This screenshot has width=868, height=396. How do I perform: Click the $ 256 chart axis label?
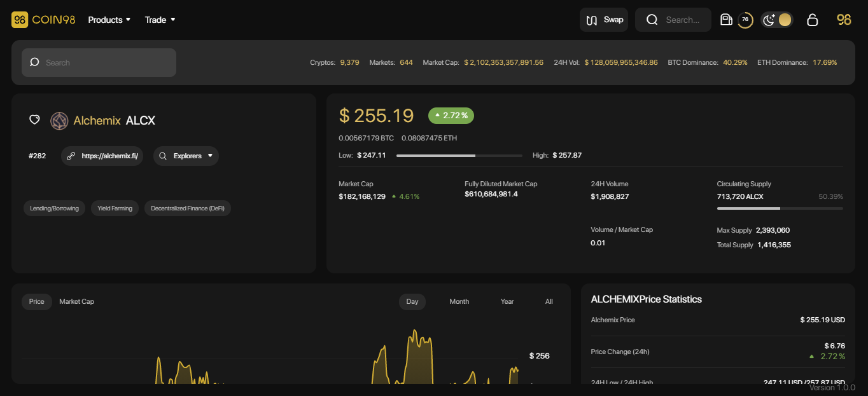tap(539, 356)
